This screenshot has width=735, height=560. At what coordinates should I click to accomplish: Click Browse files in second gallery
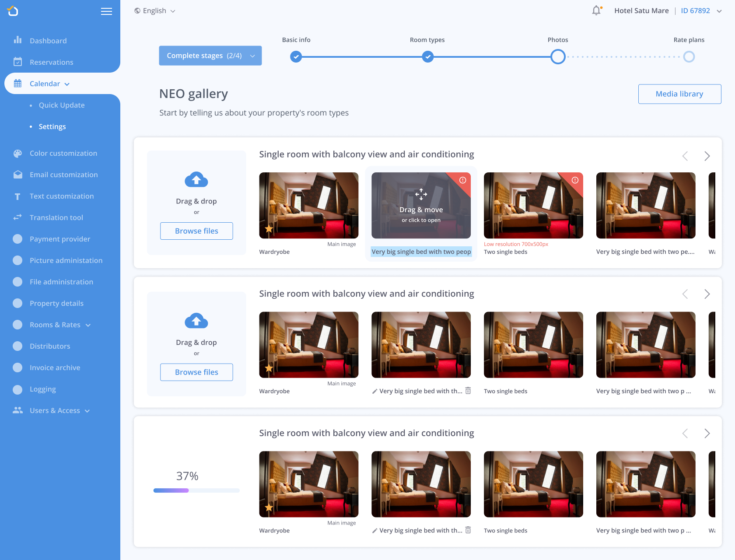(196, 372)
